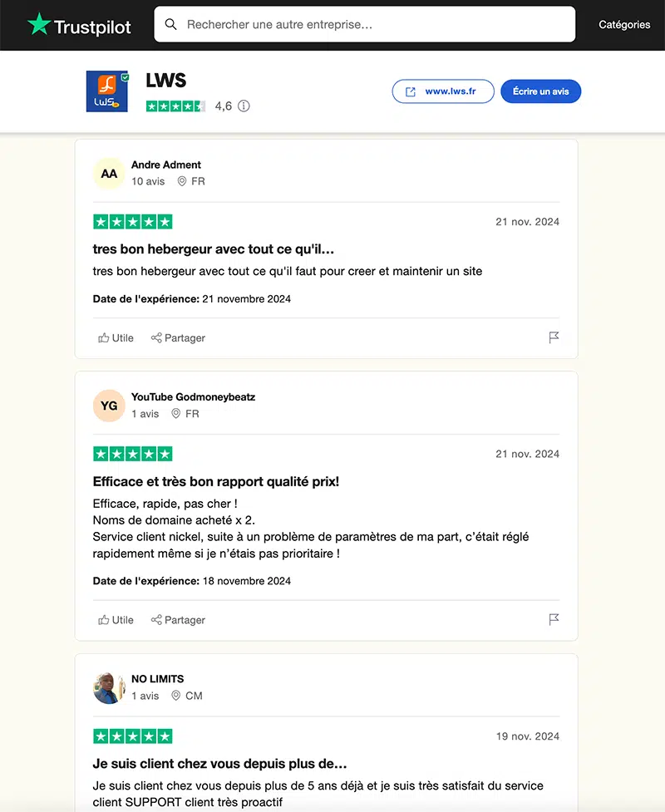Click the Trustpilot star logo

[39, 24]
